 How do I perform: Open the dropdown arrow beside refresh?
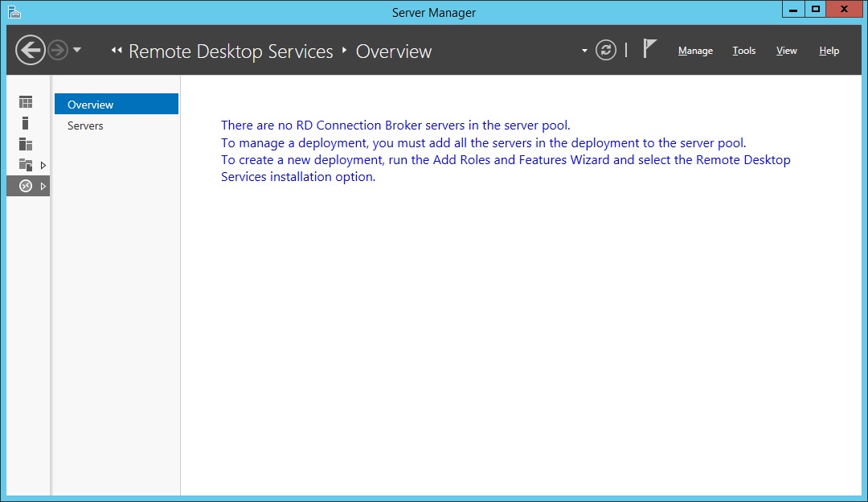(584, 51)
